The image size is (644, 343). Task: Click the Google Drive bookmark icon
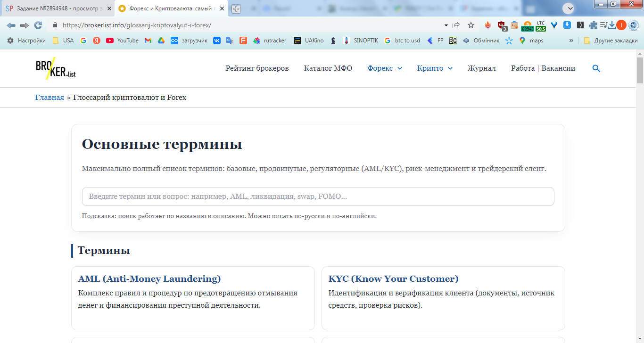(161, 41)
